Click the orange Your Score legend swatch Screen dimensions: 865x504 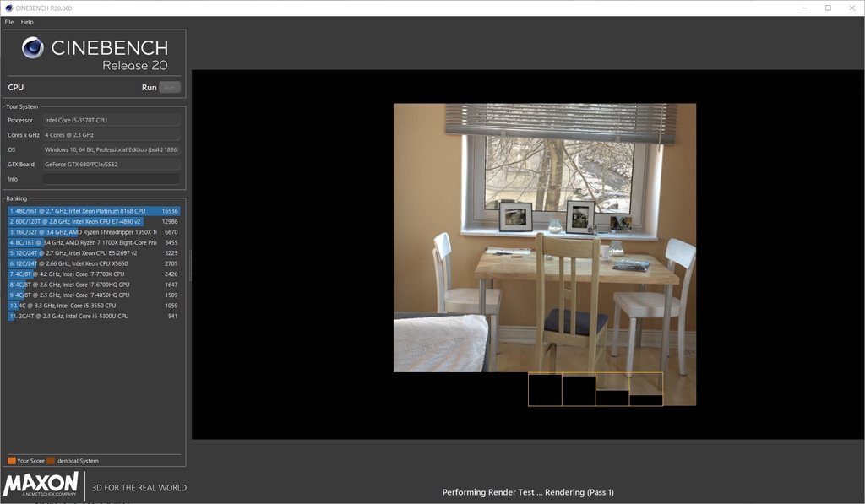click(9, 461)
